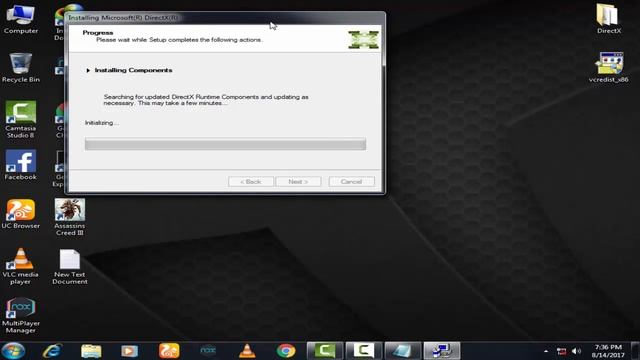
Task: Open Assassins Creed III shortcut
Action: pyautogui.click(x=70, y=217)
